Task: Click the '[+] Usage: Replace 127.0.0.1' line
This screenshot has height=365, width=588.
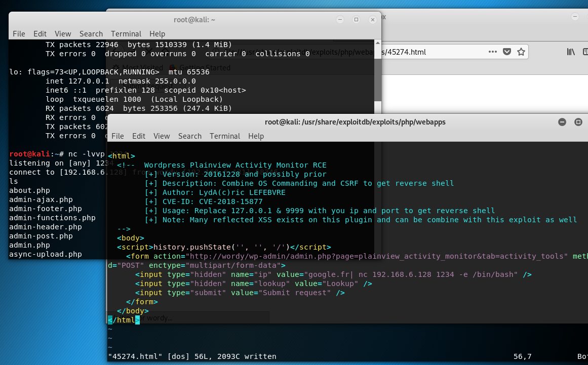Action: click(x=320, y=211)
